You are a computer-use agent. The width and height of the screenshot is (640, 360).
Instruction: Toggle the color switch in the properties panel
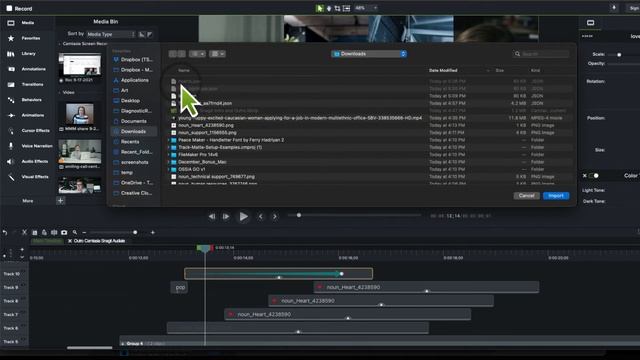tap(594, 176)
